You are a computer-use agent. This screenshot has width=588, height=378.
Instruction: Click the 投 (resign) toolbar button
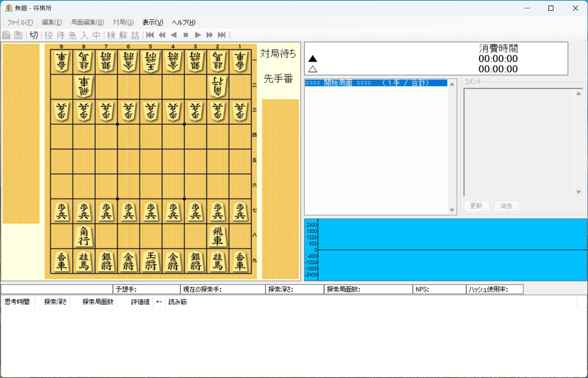click(48, 35)
